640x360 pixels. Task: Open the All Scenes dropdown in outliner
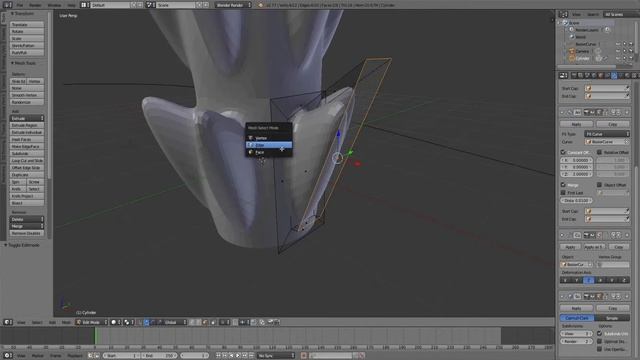[621, 14]
